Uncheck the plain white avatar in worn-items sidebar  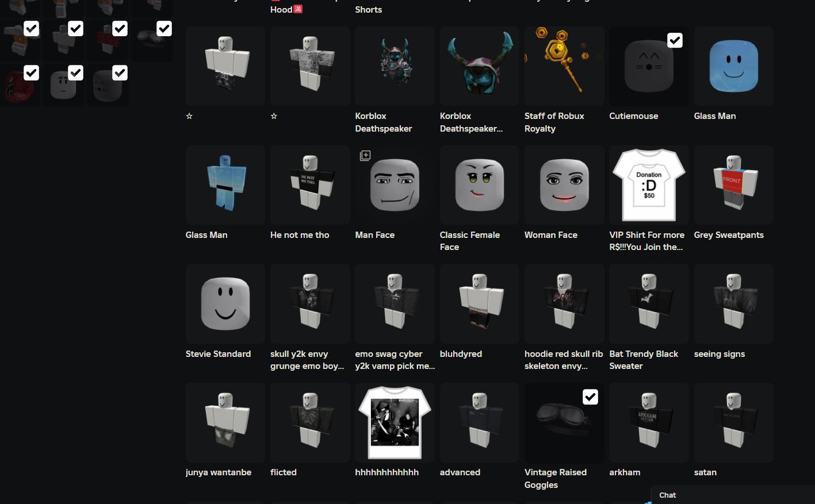(76, 29)
